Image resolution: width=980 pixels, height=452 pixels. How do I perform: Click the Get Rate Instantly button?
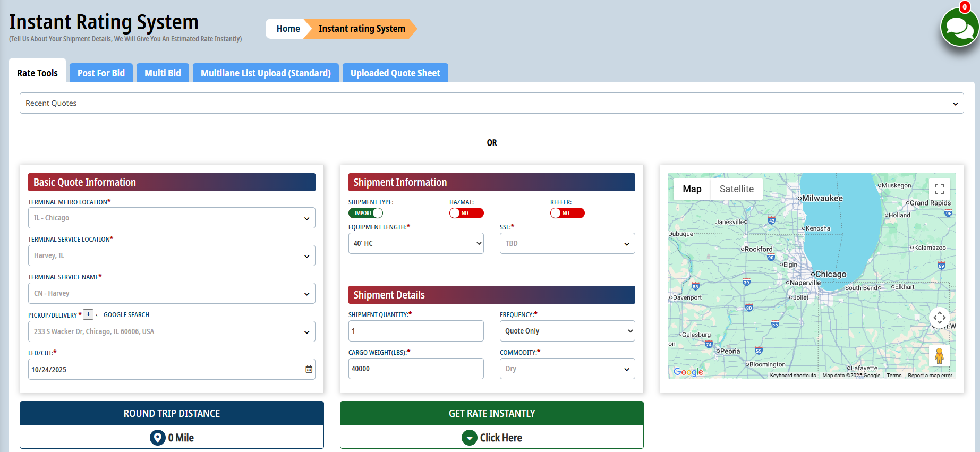coord(491,413)
